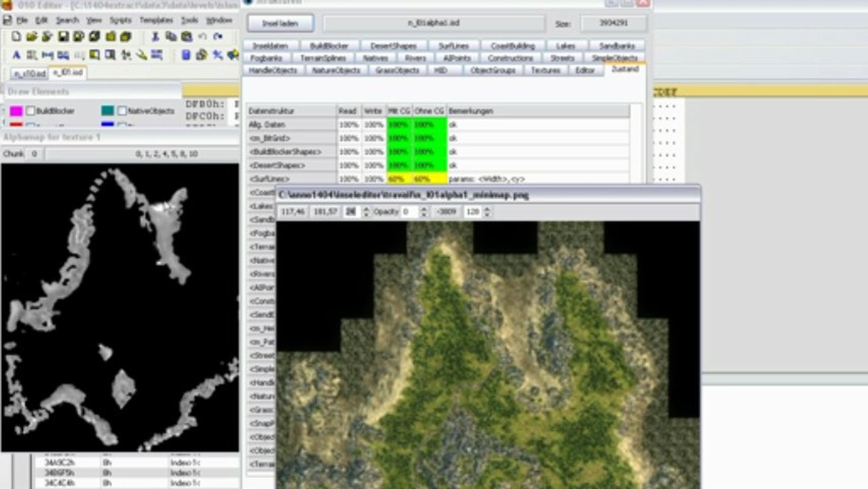This screenshot has width=868, height=489.
Task: Switch to the n_s10.isd file tab
Action: [x=29, y=73]
